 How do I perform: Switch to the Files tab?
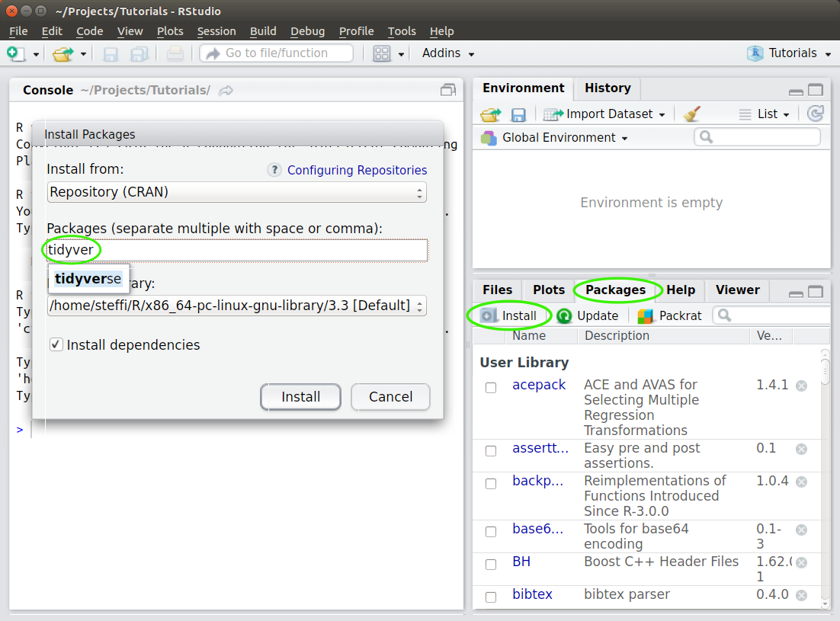(x=497, y=290)
